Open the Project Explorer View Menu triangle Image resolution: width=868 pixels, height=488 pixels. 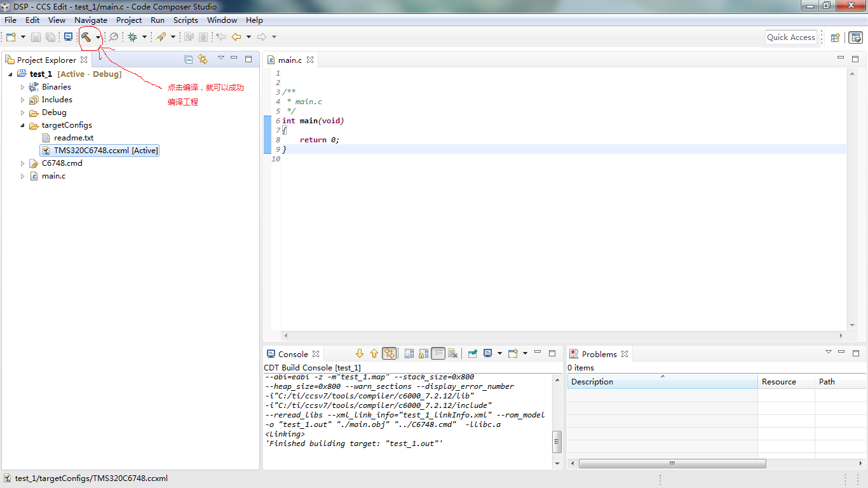(220, 58)
